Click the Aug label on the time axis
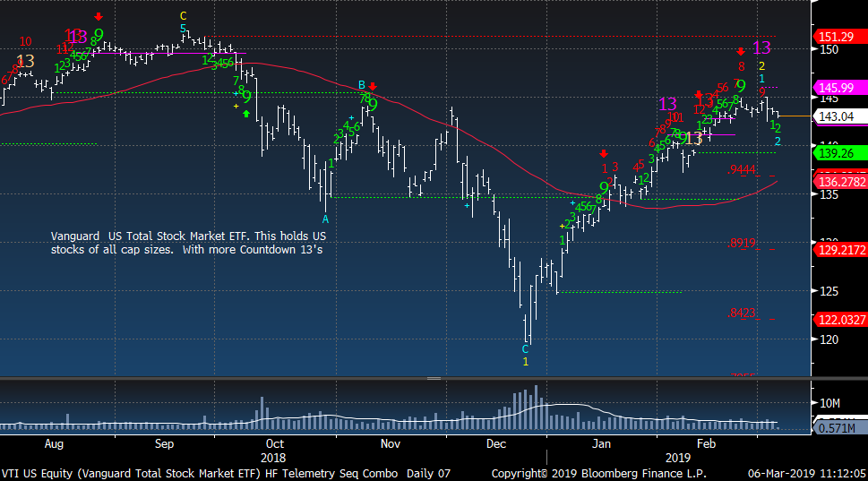 [x=54, y=444]
